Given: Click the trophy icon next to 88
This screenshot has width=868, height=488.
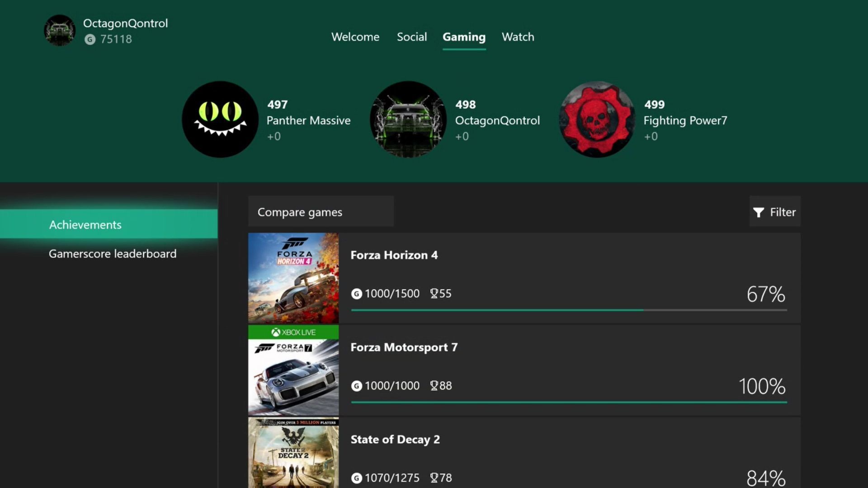Looking at the screenshot, I should 434,386.
